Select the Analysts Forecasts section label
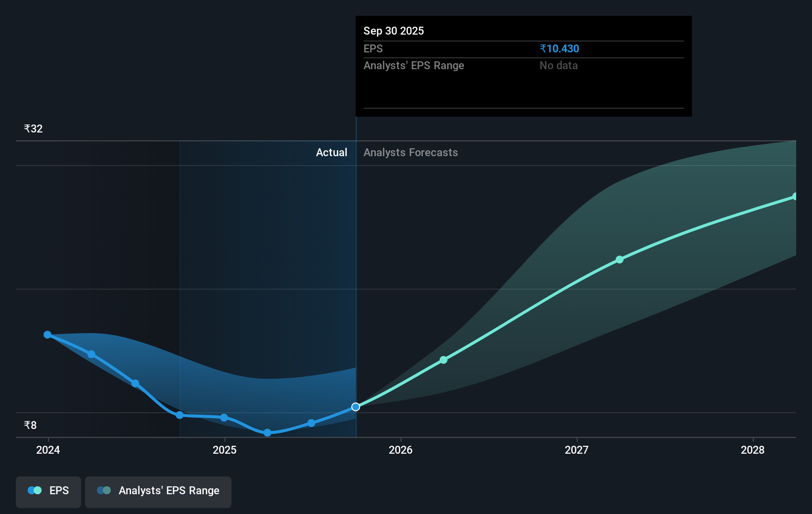 [x=410, y=152]
